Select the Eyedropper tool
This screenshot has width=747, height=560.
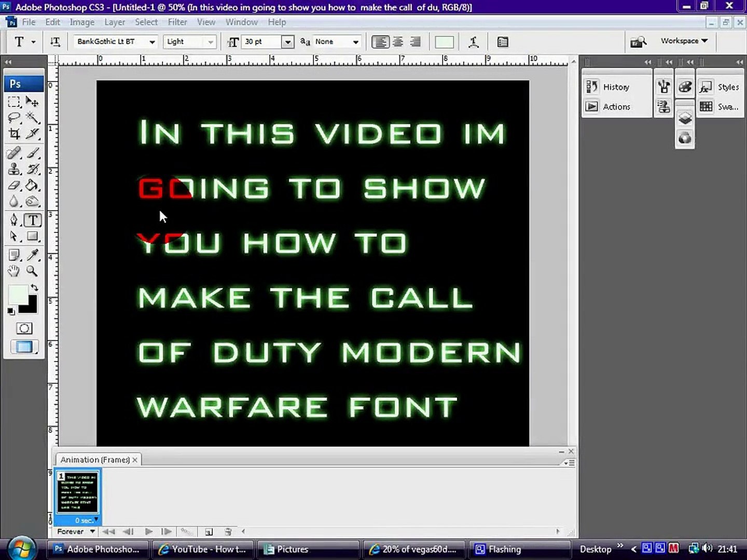pyautogui.click(x=32, y=255)
